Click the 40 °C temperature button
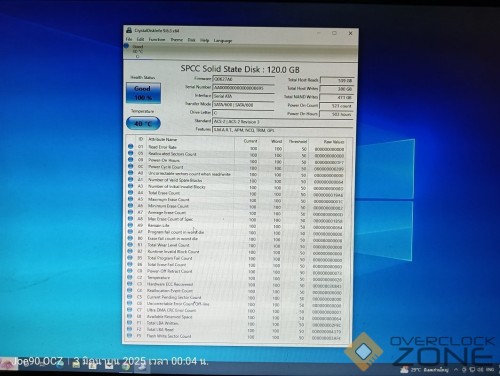The height and width of the screenshot is (376, 500). click(143, 124)
